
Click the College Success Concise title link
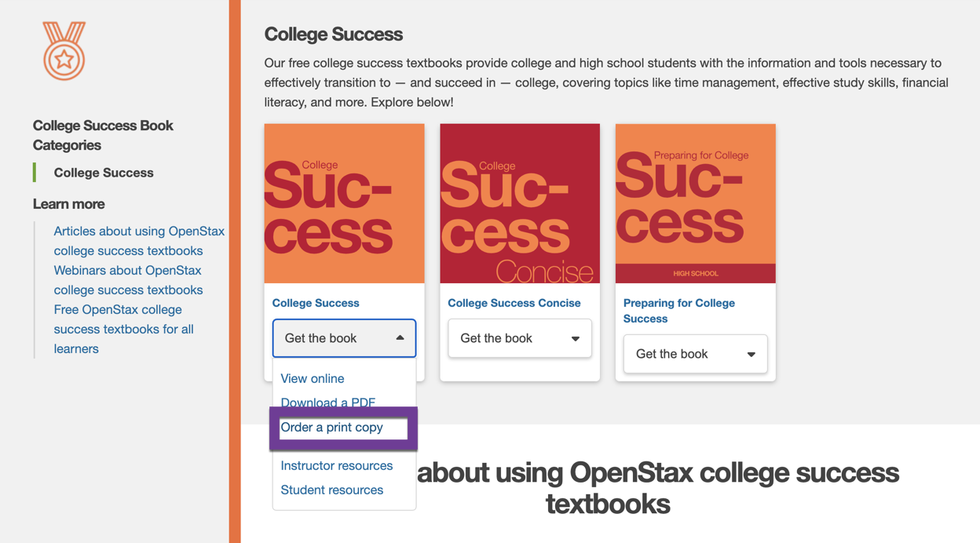[x=514, y=303]
